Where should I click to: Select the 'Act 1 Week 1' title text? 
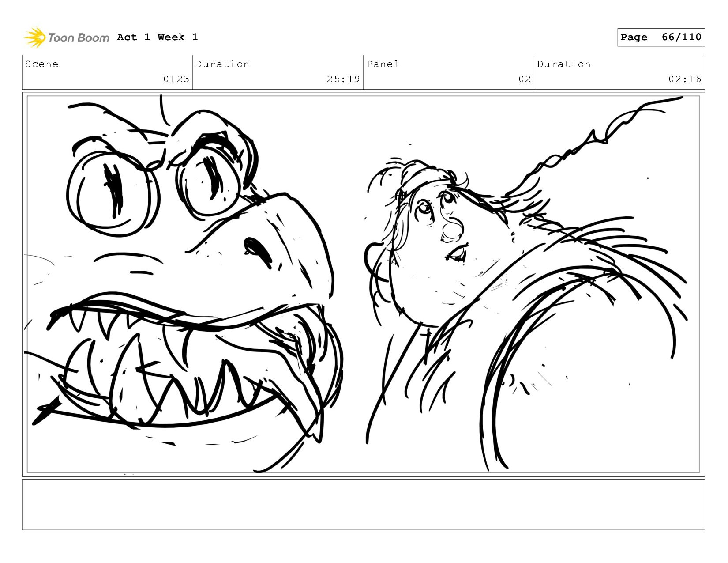158,37
